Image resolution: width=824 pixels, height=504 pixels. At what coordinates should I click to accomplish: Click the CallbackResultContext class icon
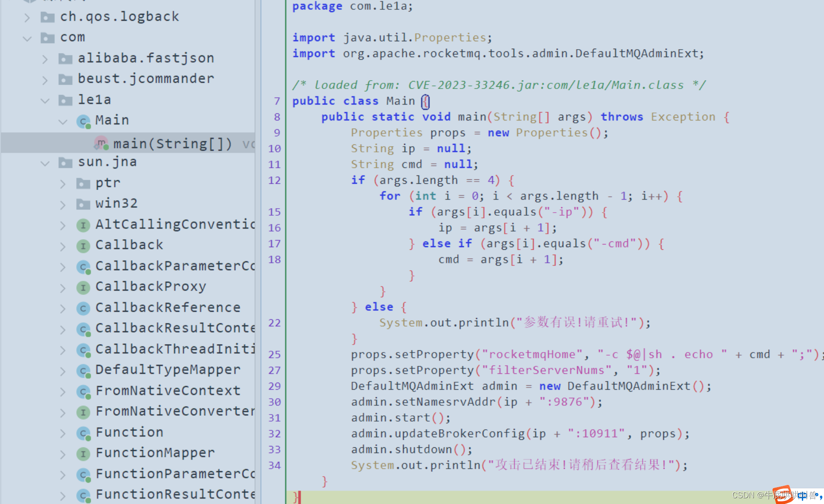[83, 330]
